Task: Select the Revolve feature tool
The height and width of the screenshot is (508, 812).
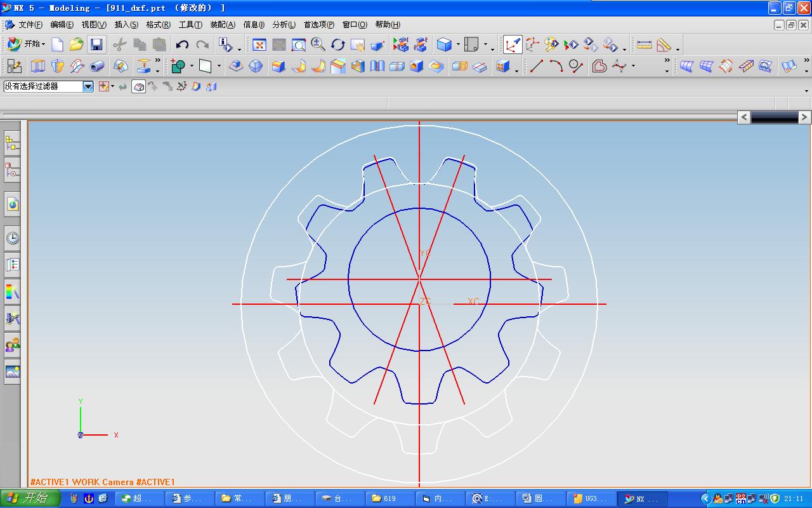Action: pyautogui.click(x=58, y=66)
